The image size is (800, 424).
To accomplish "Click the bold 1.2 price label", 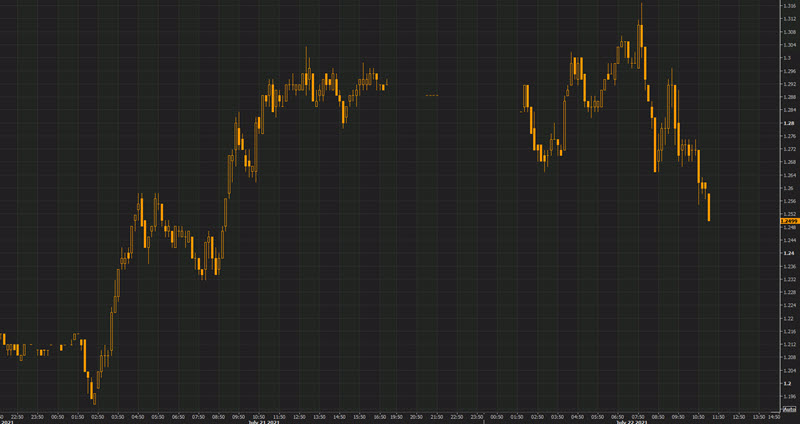I will [x=787, y=383].
